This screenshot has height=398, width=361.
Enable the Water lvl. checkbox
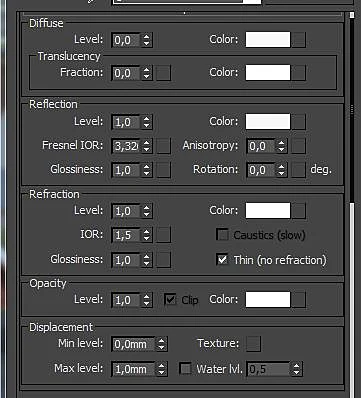tap(185, 369)
